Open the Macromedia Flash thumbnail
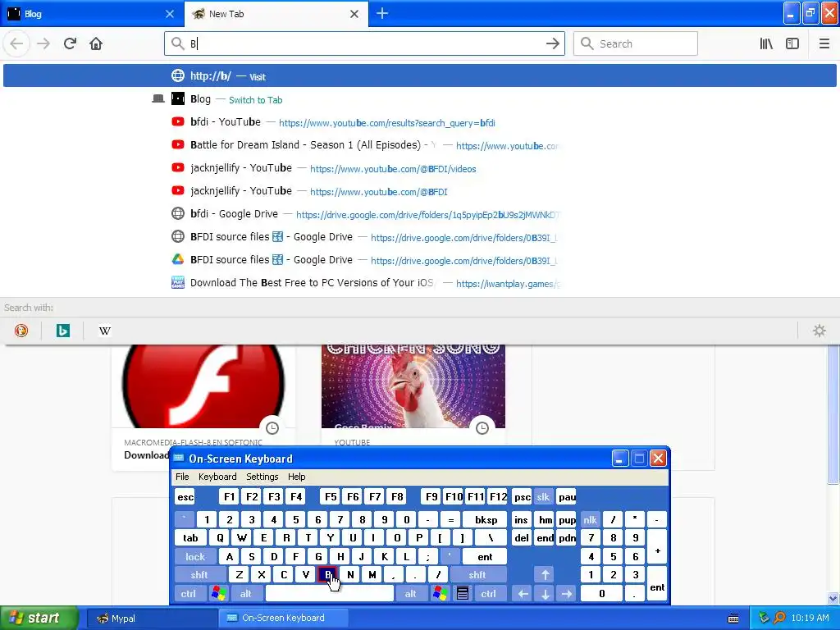This screenshot has width=840, height=630. coord(203,386)
